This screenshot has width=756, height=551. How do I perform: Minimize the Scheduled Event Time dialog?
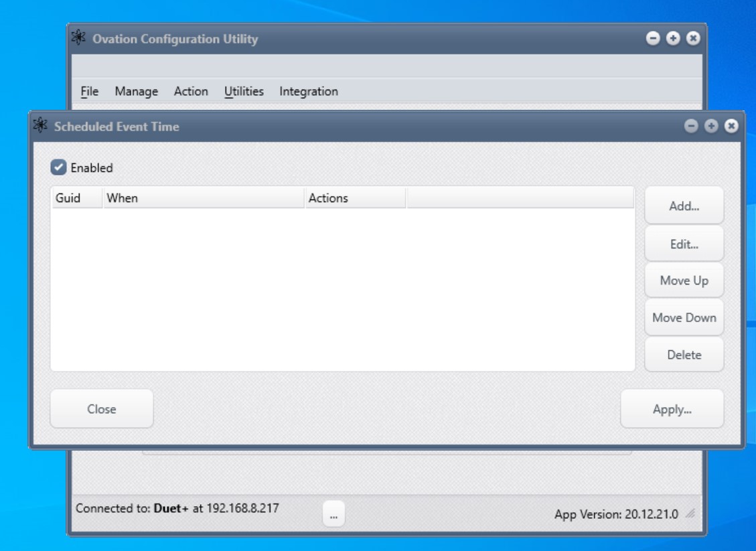click(691, 126)
